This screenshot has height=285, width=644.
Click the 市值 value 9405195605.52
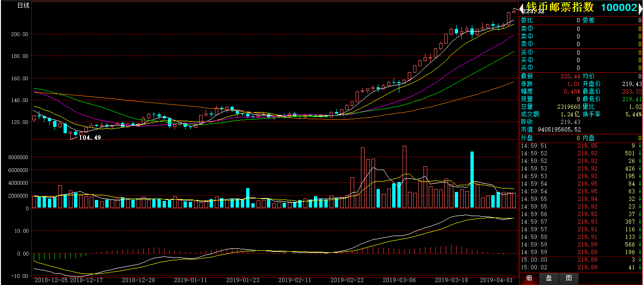559,130
